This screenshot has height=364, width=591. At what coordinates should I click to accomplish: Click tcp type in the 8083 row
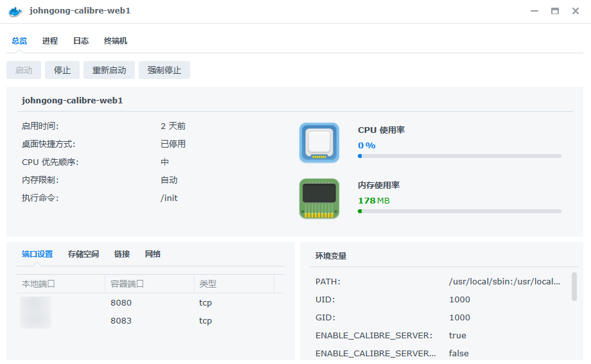point(206,321)
